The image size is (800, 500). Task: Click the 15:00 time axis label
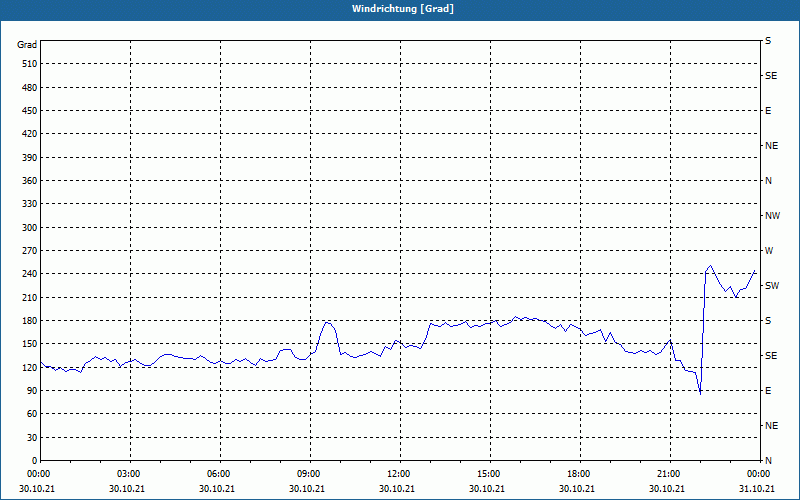coord(490,474)
